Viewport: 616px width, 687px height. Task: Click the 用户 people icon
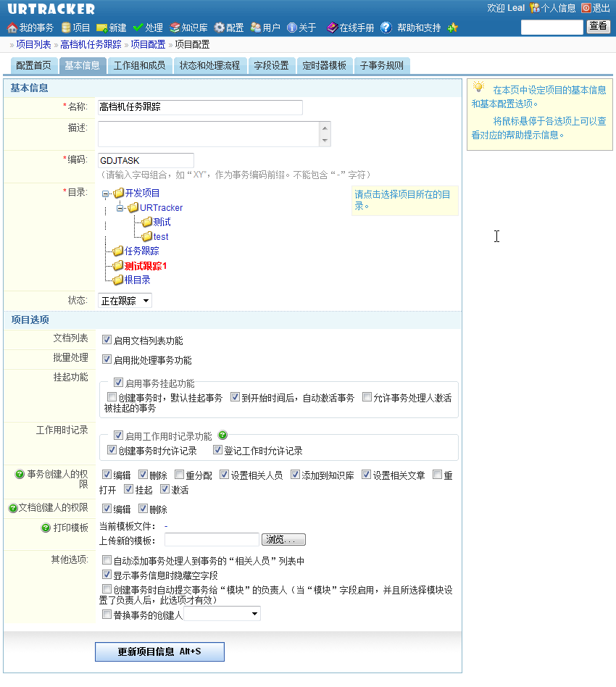(x=256, y=28)
